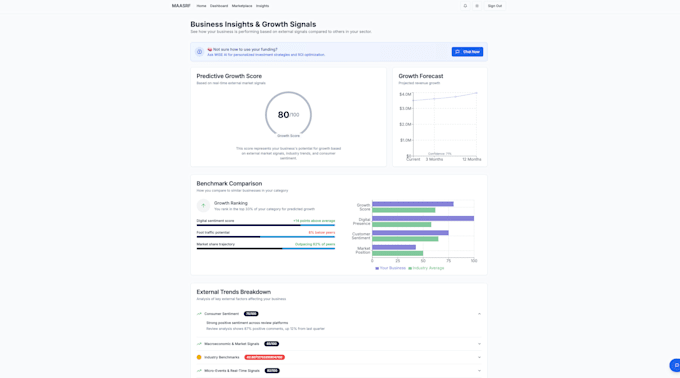This screenshot has width=680, height=378.
Task: Open the floating chat bubble icon
Action: point(675,365)
